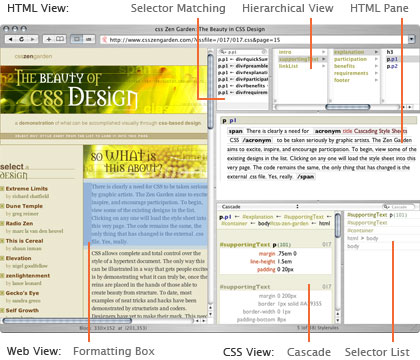Toggle the first view mode button in toolbar

click(x=77, y=39)
